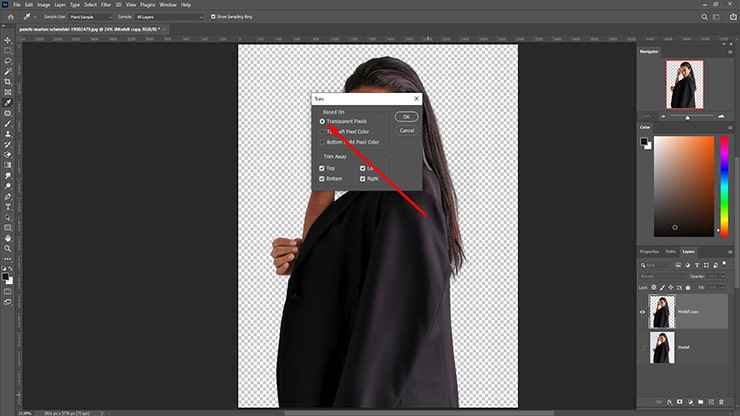The width and height of the screenshot is (740, 416).
Task: Select the Eyedropper tool in the tools panel
Action: click(8, 102)
